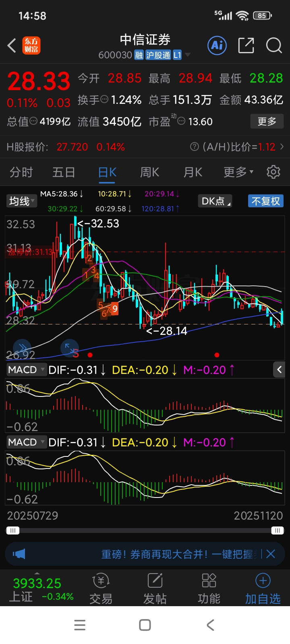Tap 20251120 end date label
Viewport: 290px width, 644px height.
(258, 516)
